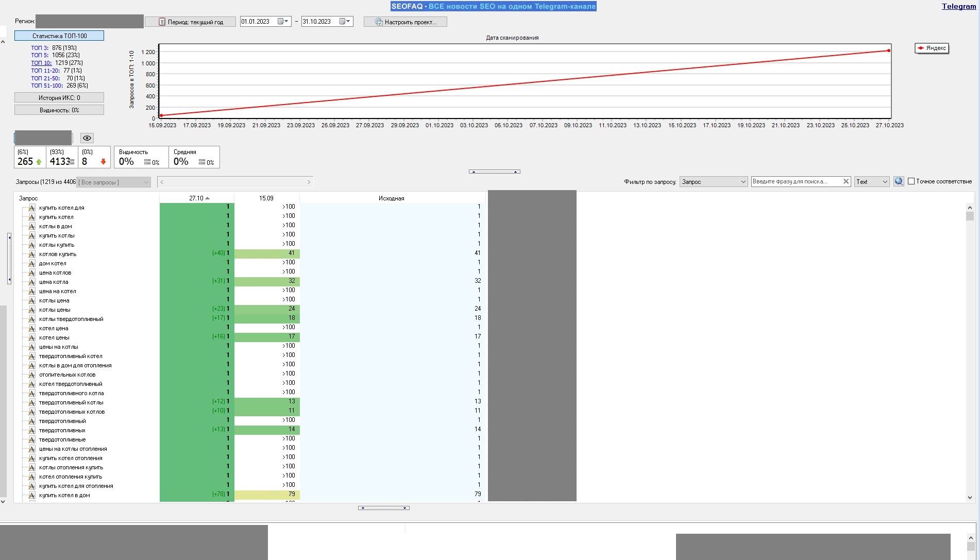Click the 'купить котлы' query row
This screenshot has height=560, width=980.
[250, 235]
